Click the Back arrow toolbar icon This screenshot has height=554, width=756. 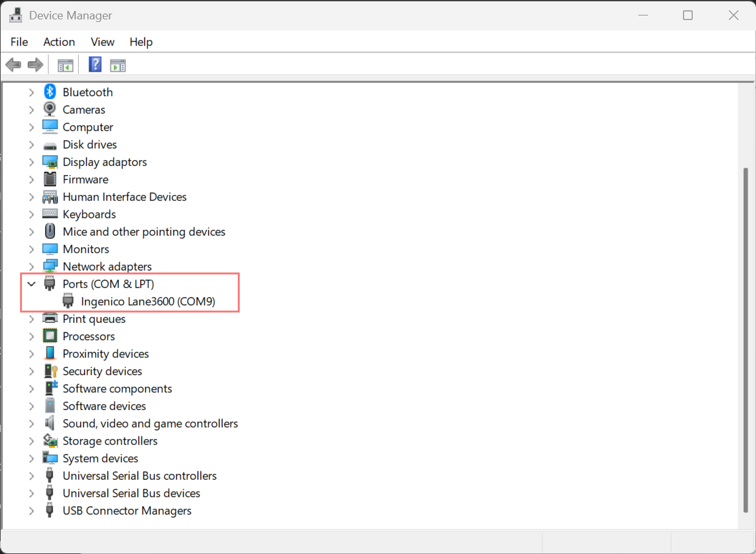click(13, 65)
